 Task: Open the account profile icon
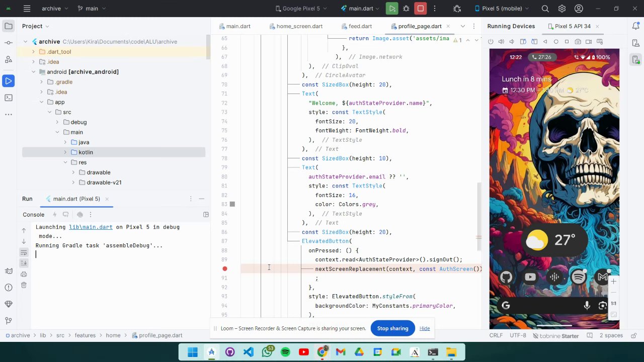coord(579,9)
